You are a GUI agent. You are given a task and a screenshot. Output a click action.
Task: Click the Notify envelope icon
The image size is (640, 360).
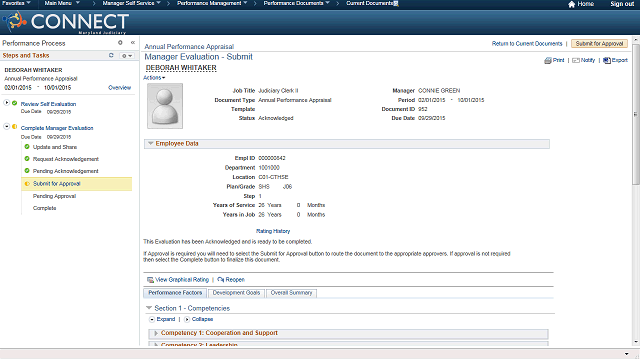(x=576, y=60)
